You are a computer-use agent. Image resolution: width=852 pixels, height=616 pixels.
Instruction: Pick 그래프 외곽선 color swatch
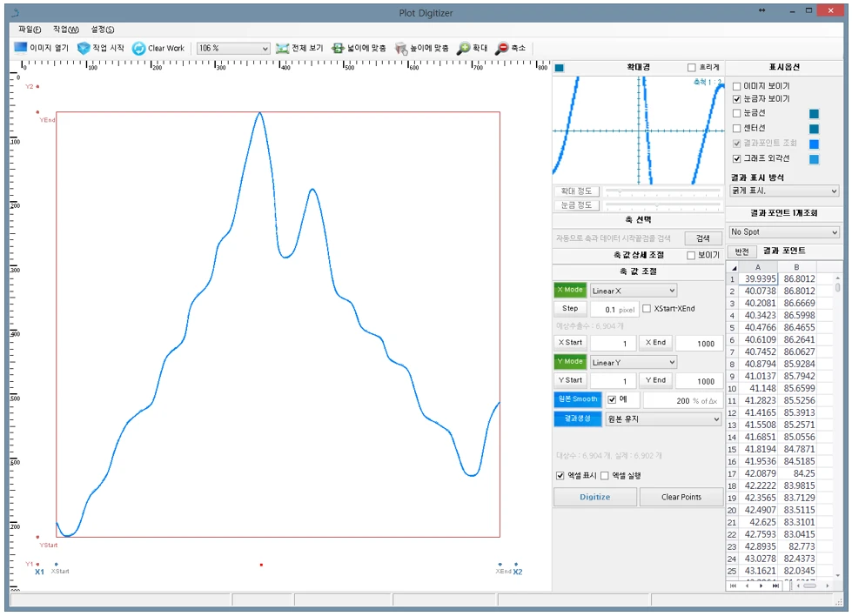pos(814,160)
